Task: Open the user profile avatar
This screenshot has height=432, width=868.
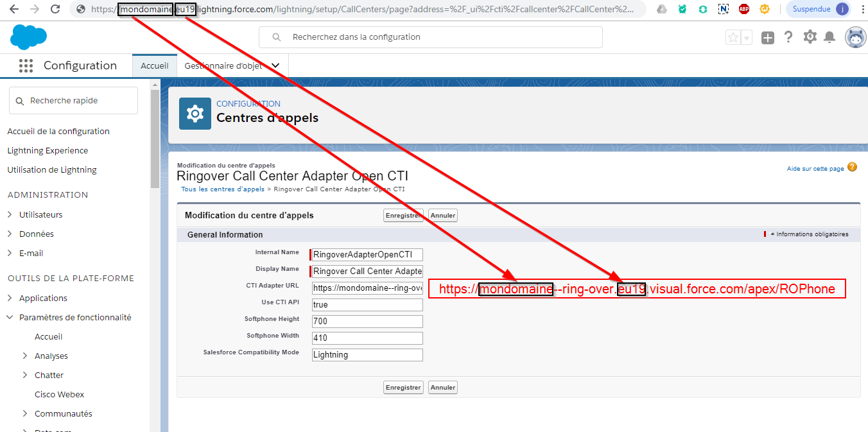Action: (855, 37)
